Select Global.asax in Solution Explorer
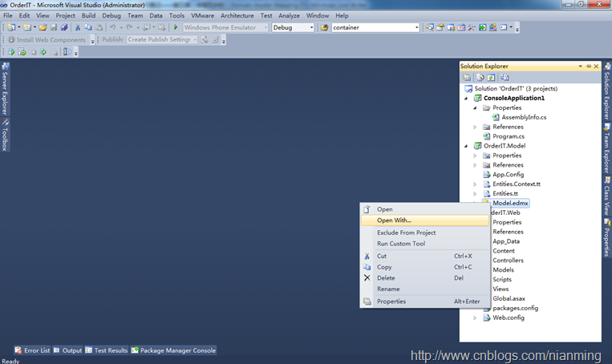The height and width of the screenshot is (364, 612). point(509,299)
